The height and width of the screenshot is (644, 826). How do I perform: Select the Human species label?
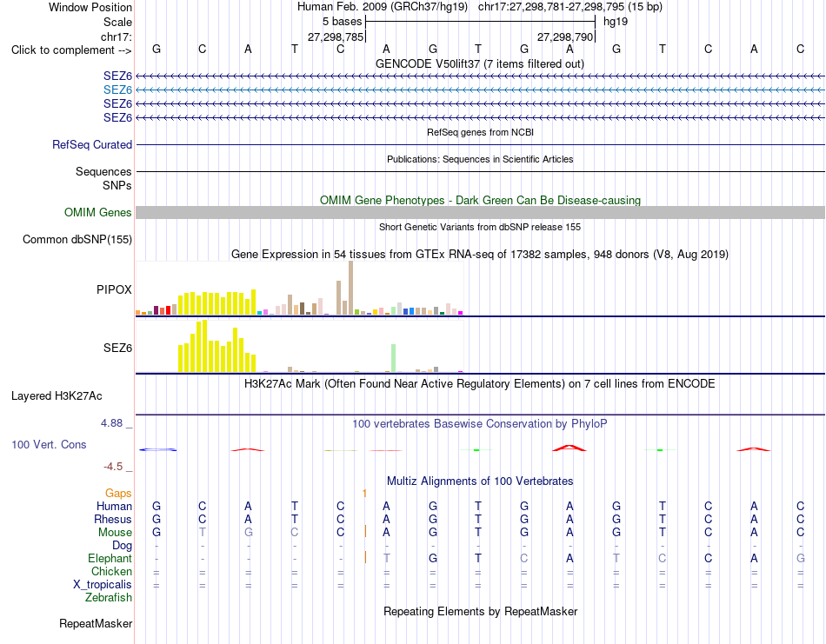coord(114,506)
